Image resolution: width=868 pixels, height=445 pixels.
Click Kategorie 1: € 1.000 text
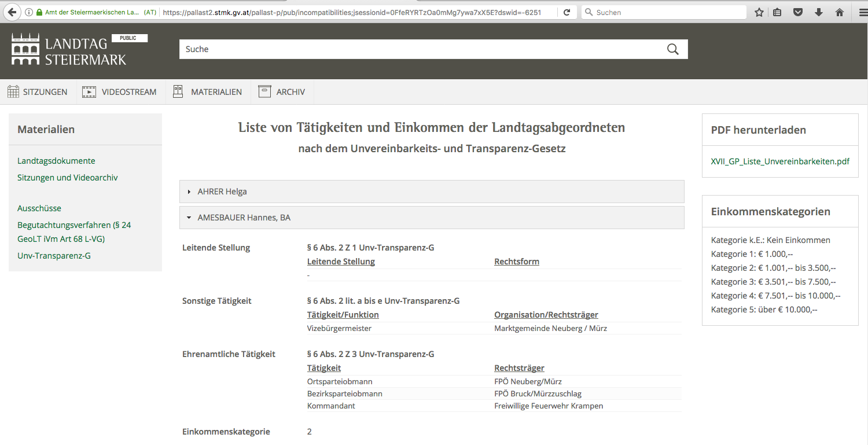pyautogui.click(x=752, y=254)
